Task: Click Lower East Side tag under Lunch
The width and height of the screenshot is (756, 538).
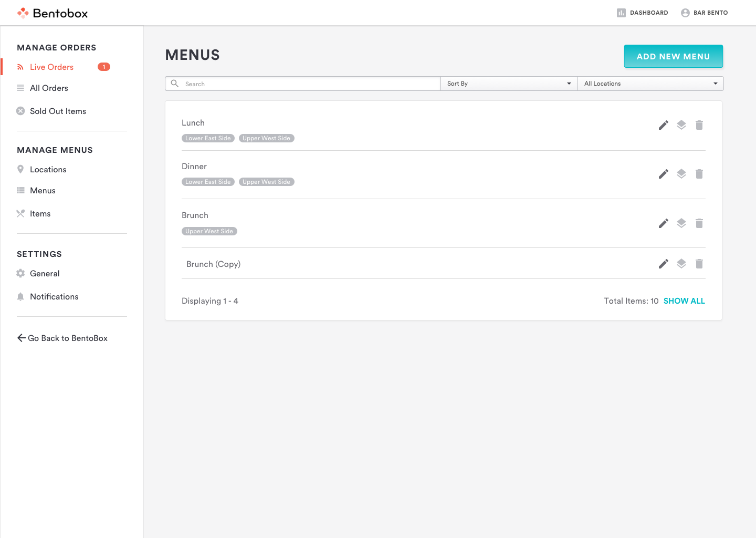Action: pos(208,138)
